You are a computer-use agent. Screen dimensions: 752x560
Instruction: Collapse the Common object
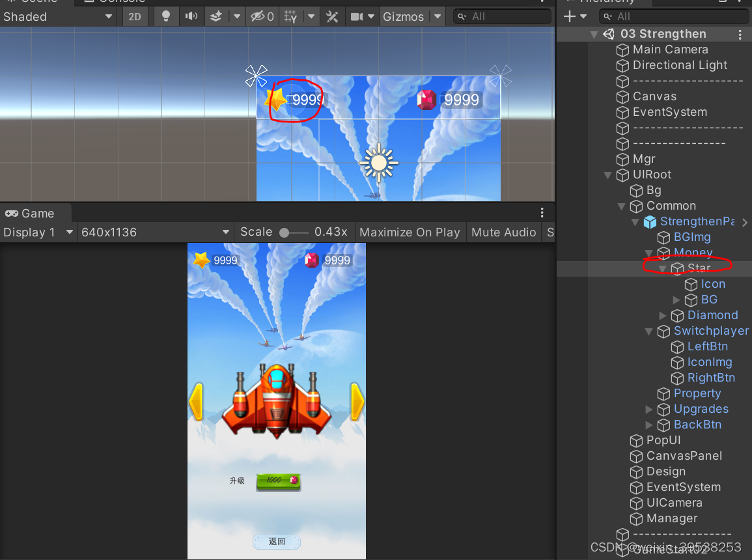[x=621, y=206]
